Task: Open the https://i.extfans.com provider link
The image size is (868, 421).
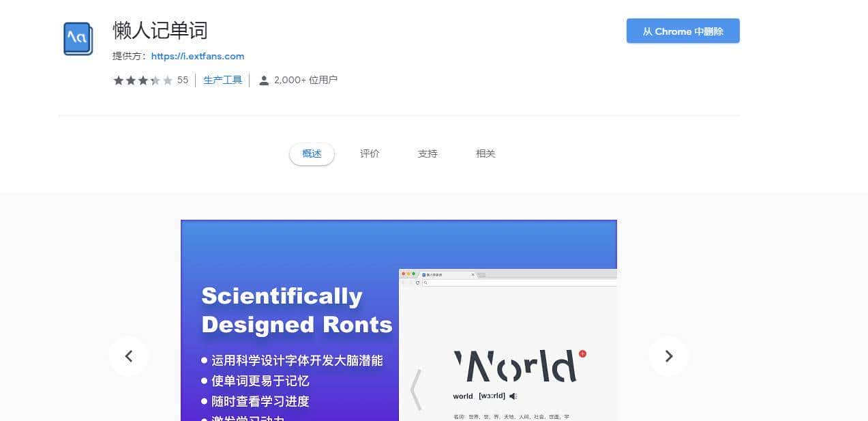Action: click(x=197, y=57)
